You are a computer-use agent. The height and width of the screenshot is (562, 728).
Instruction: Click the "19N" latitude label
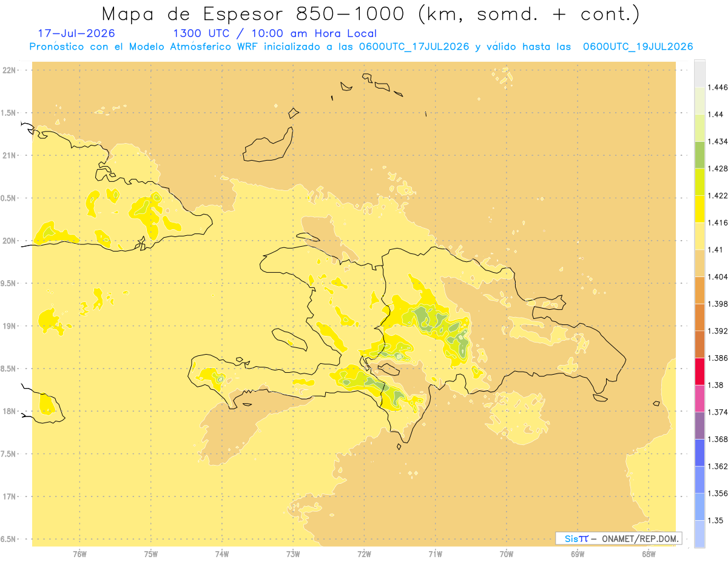pyautogui.click(x=9, y=326)
